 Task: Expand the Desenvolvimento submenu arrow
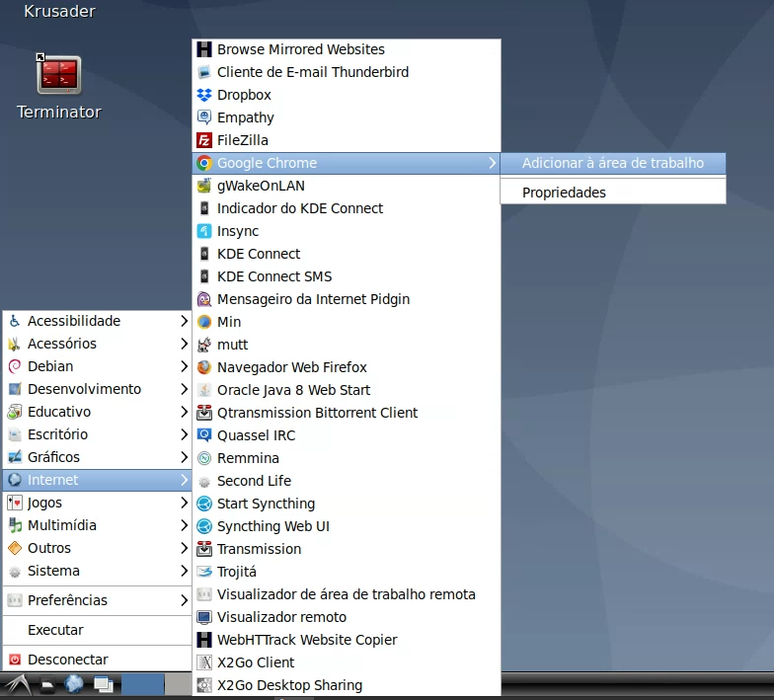[184, 389]
